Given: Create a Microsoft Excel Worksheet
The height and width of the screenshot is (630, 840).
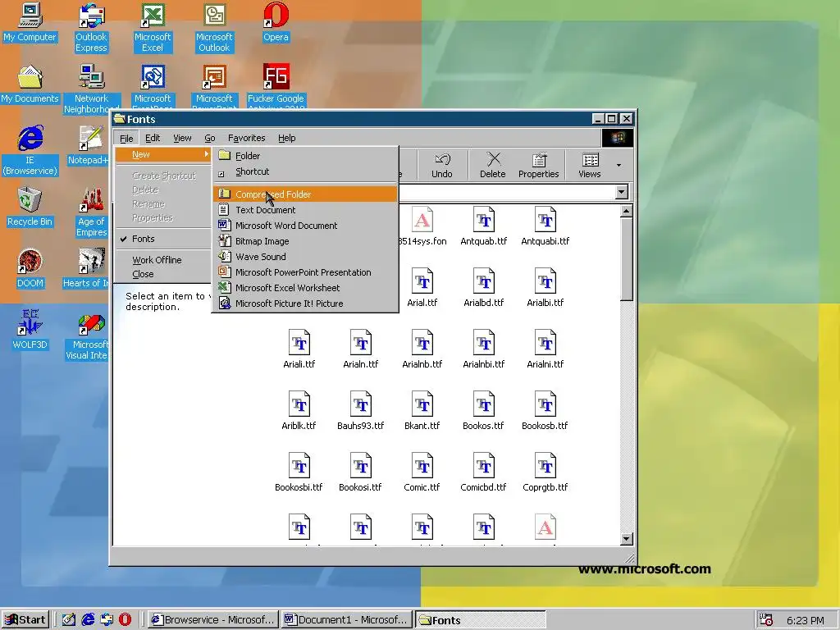Looking at the screenshot, I should point(305,288).
